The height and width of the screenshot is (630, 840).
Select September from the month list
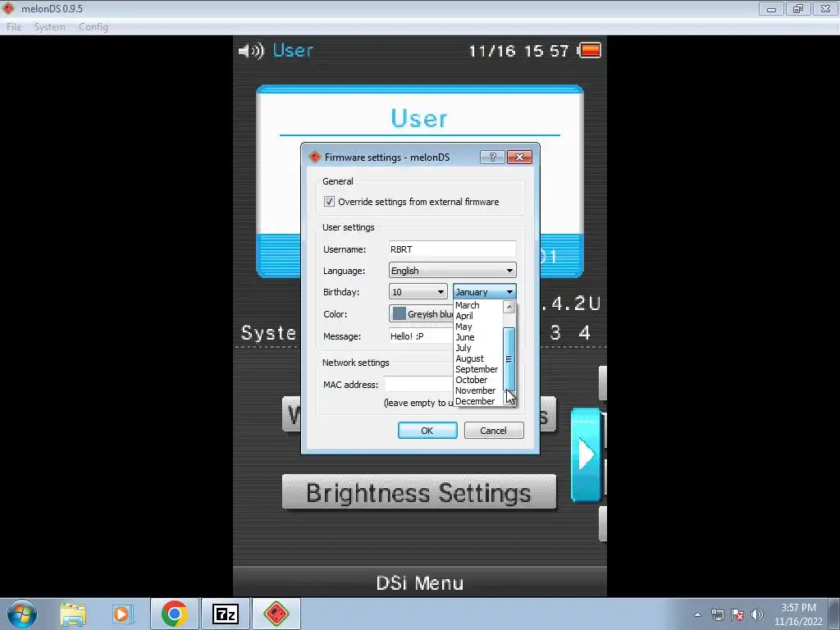click(478, 369)
